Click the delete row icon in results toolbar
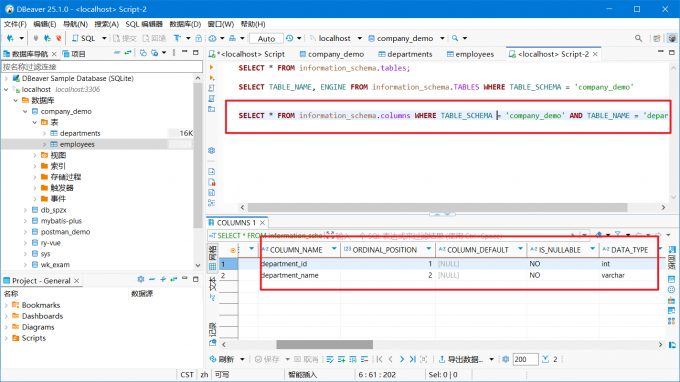This screenshot has width=680, height=382. tap(364, 359)
